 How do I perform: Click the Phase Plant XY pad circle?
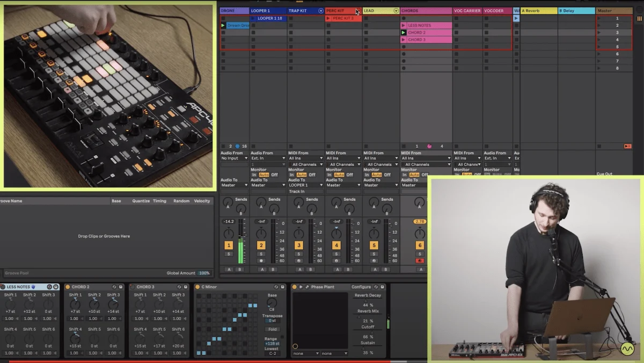(295, 346)
